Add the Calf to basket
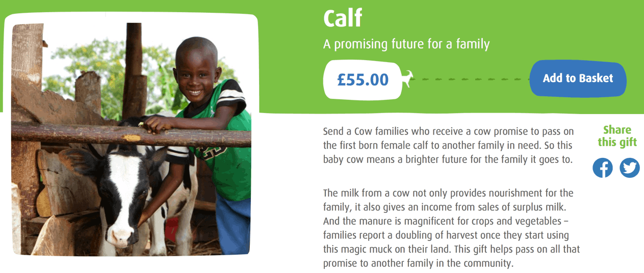This screenshot has height=273, width=644. pos(578,78)
